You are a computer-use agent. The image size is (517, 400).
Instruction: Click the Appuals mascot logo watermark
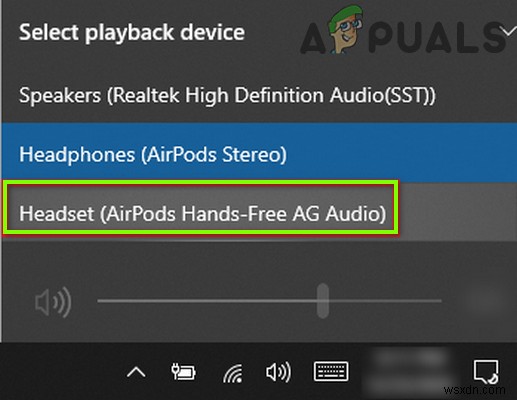(343, 28)
